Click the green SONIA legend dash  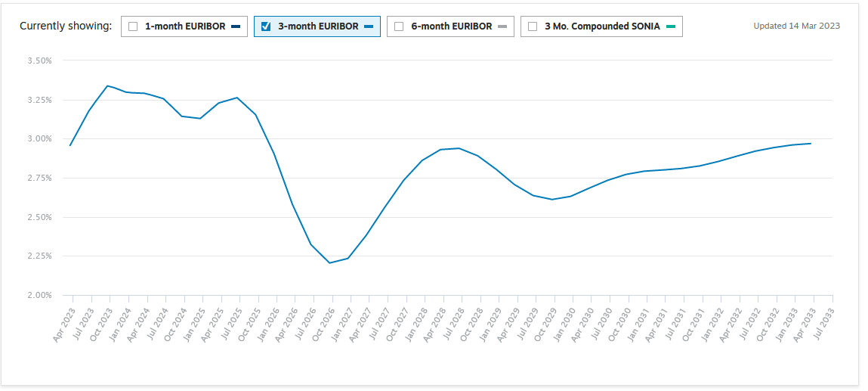[670, 26]
